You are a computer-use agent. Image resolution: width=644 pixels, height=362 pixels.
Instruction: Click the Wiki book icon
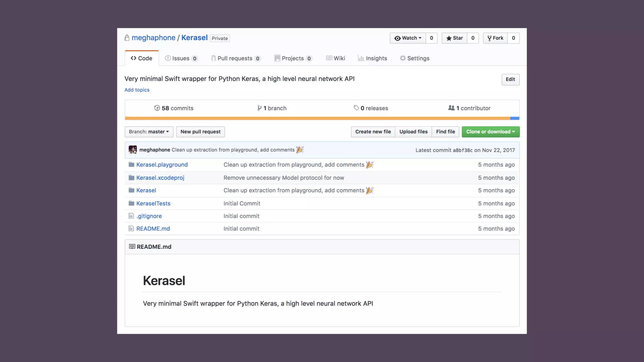pyautogui.click(x=329, y=58)
